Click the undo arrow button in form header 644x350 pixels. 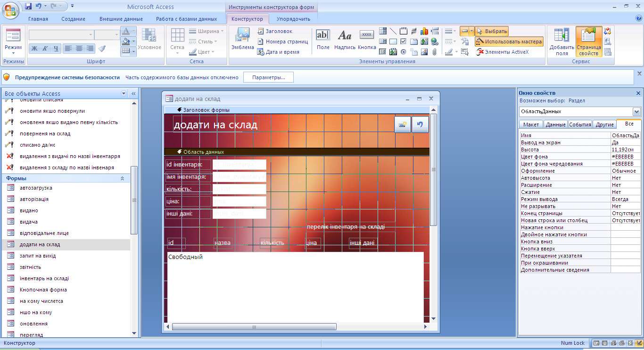pos(420,125)
